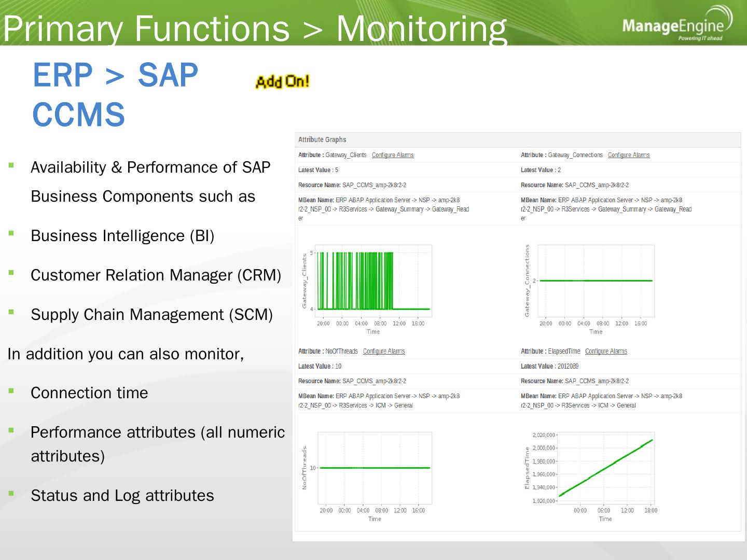This screenshot has height=560, width=747.
Task: Click the "Supply Chain Management (SCM)" bullet text
Action: coord(151,315)
